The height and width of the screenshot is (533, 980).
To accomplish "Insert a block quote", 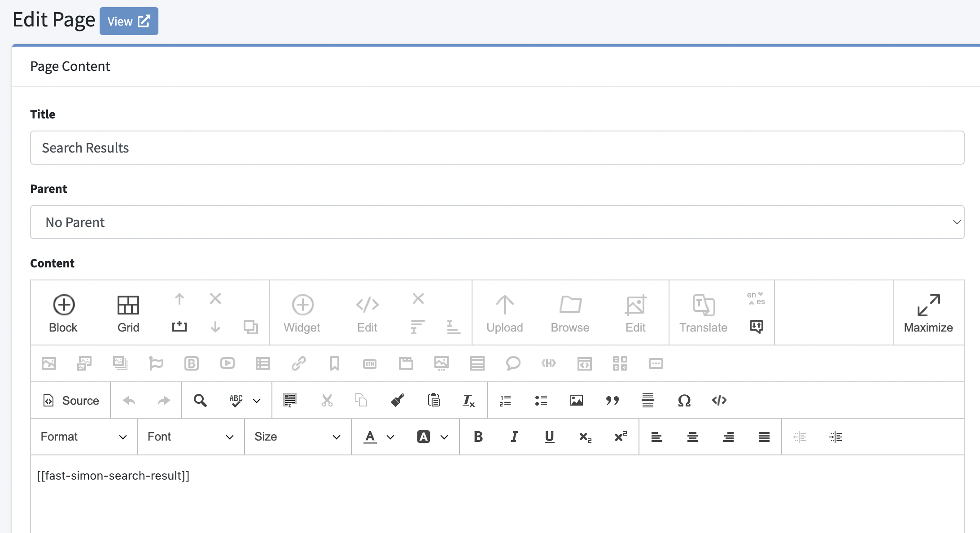I will [612, 400].
